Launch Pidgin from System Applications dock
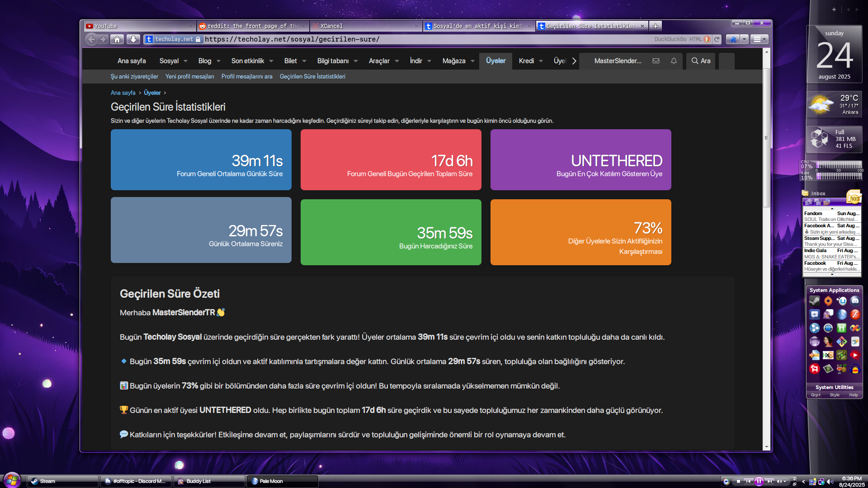868x488 pixels. [x=828, y=314]
